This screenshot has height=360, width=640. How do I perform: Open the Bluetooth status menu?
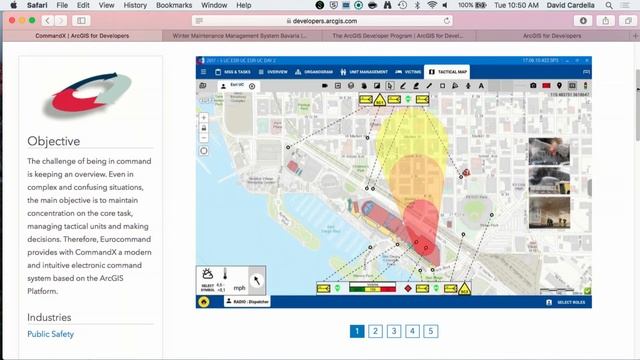(x=417, y=5)
